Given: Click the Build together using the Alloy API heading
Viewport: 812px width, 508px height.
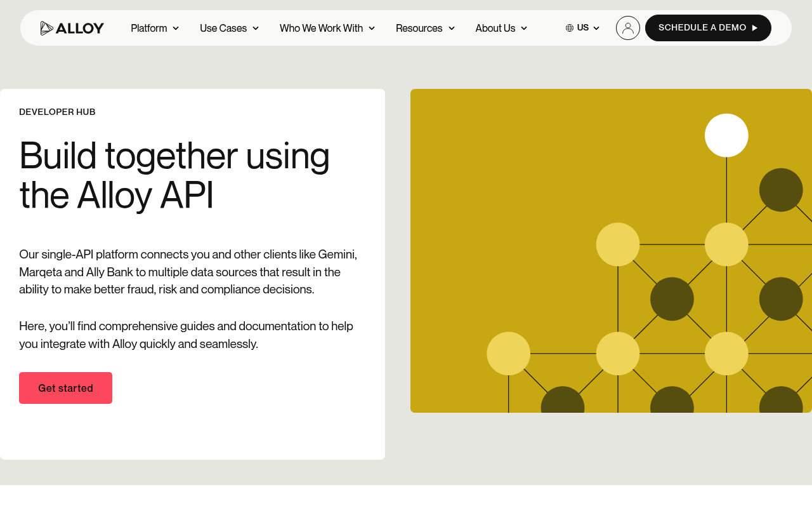Looking at the screenshot, I should [x=174, y=175].
